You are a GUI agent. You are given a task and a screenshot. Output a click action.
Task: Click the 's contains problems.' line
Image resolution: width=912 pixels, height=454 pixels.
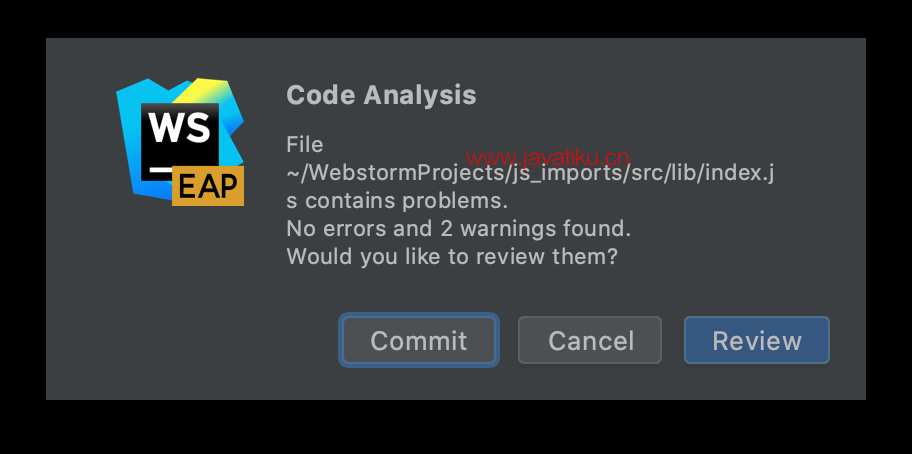pyautogui.click(x=397, y=201)
